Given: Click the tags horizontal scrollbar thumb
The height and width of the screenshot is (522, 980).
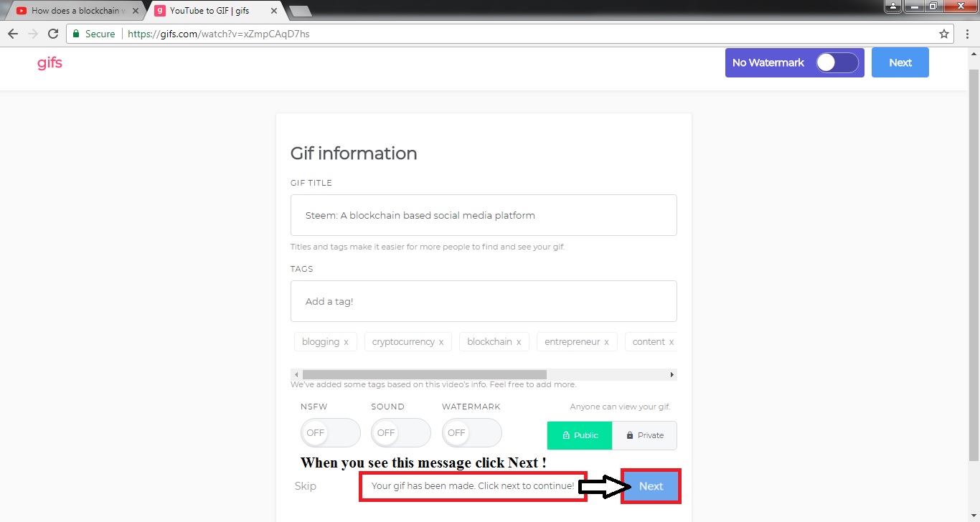Looking at the screenshot, I should pyautogui.click(x=425, y=374).
